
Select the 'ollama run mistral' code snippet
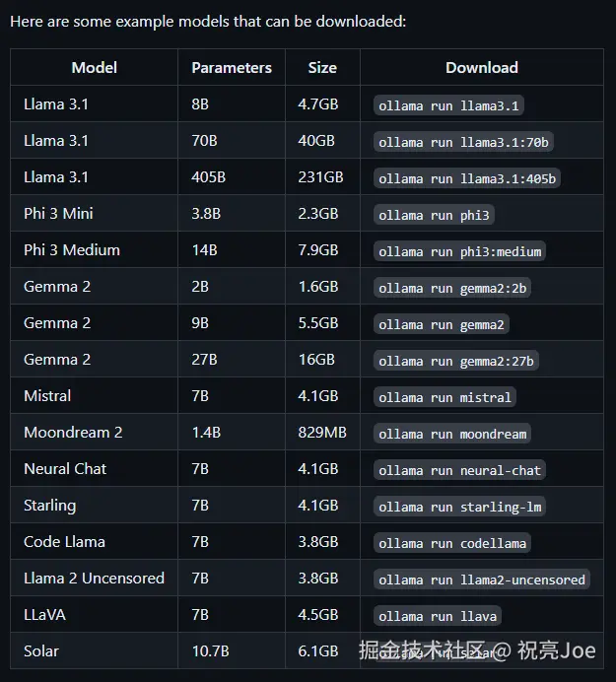(445, 397)
